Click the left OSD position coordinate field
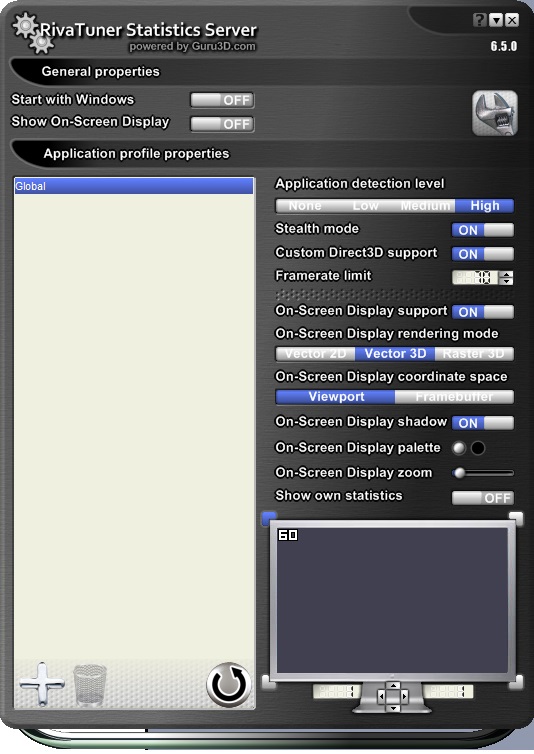 [x=337, y=692]
